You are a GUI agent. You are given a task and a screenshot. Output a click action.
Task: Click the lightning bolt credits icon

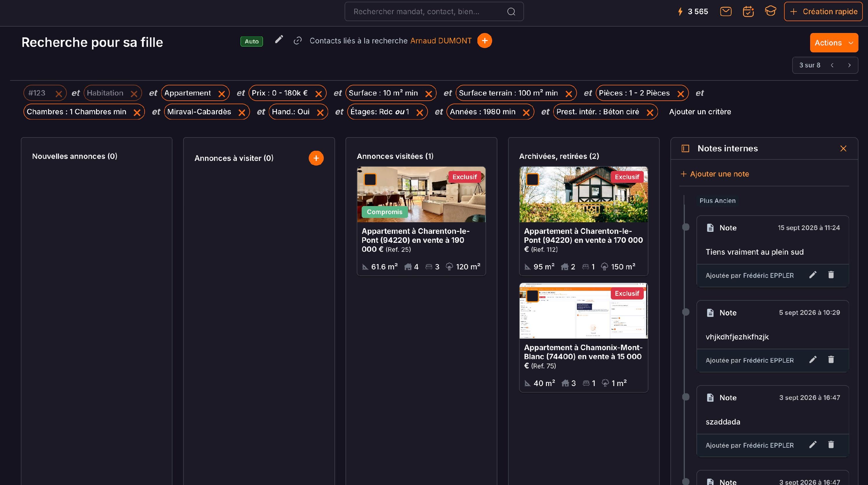(x=680, y=12)
